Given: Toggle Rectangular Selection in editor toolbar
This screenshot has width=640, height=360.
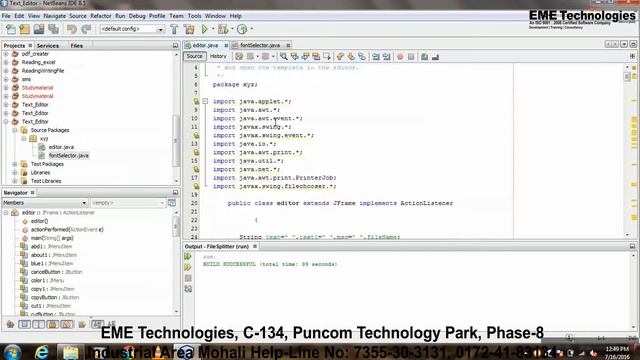Looking at the screenshot, I should click(327, 57).
